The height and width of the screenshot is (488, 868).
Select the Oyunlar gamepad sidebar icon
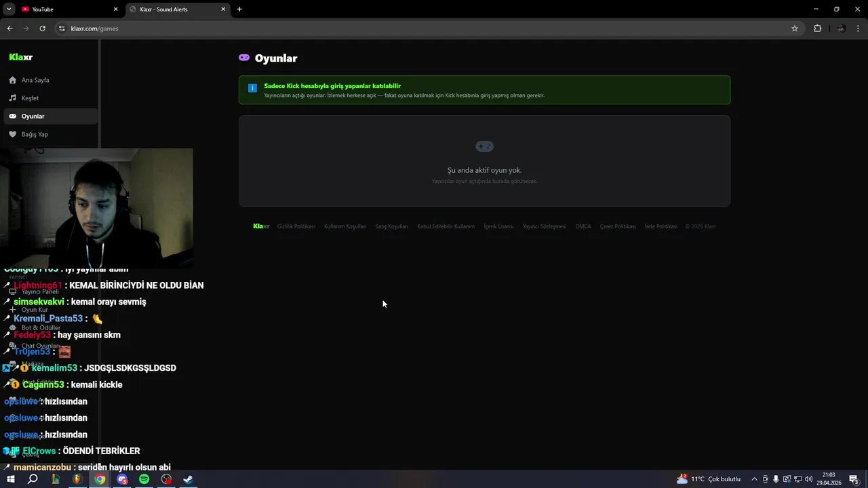(12, 116)
